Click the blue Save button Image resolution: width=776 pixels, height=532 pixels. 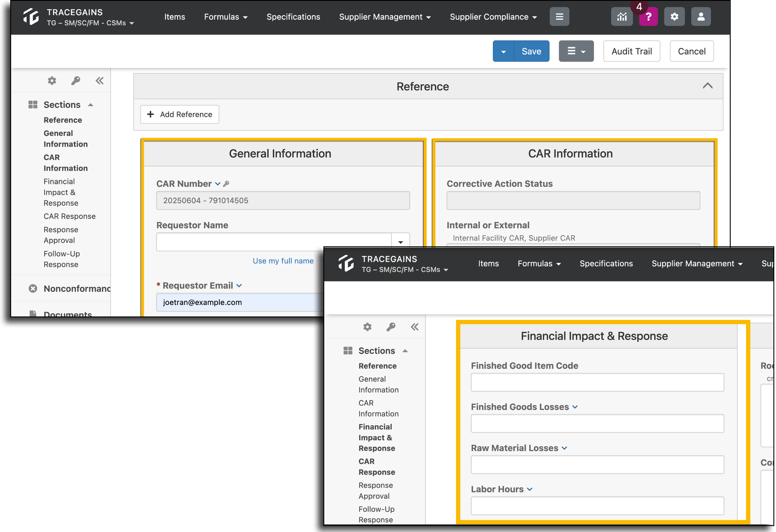point(532,51)
